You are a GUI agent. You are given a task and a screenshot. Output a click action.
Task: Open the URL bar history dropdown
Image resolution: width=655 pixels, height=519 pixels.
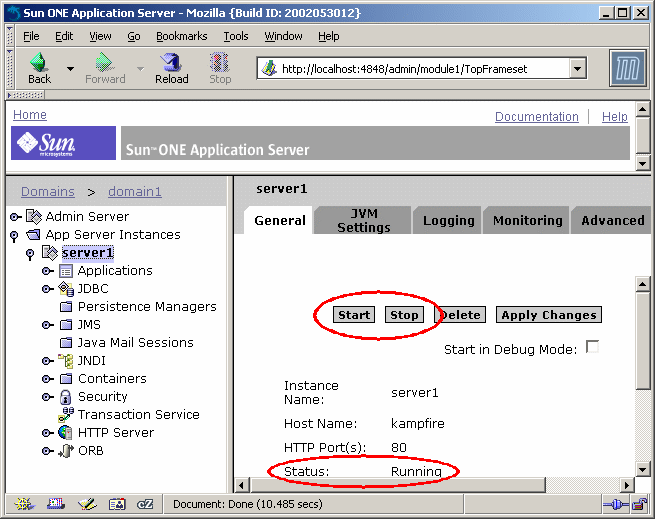pyautogui.click(x=577, y=69)
